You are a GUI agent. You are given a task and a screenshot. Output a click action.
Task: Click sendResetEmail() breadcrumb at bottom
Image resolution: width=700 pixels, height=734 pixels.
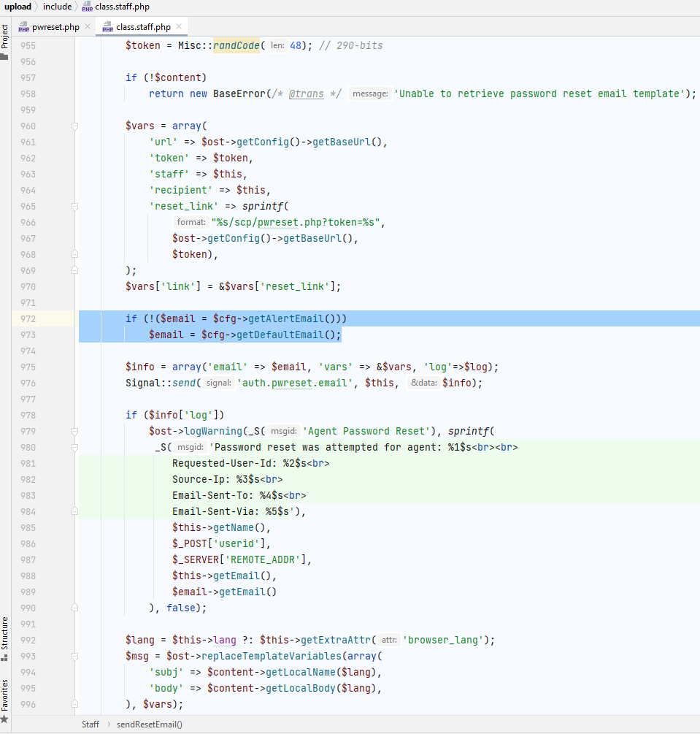pos(149,725)
